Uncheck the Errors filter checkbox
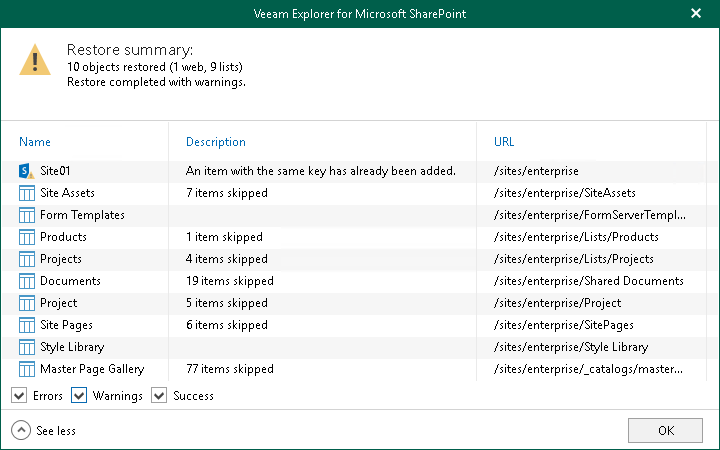The height and width of the screenshot is (450, 720). click(x=19, y=396)
